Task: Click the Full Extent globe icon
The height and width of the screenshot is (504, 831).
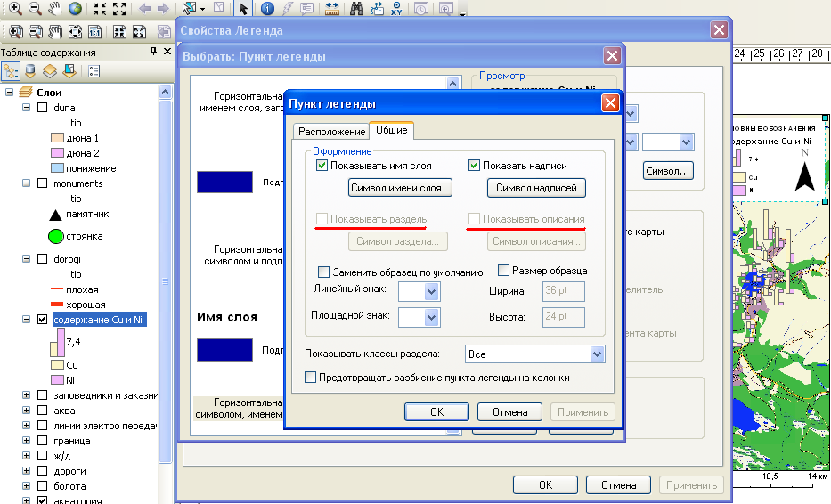Action: pyautogui.click(x=75, y=9)
